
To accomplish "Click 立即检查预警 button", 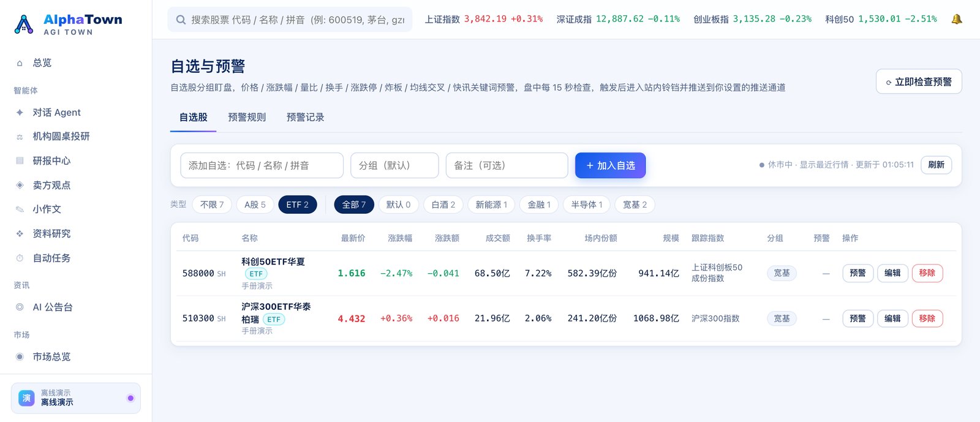I will click(919, 81).
